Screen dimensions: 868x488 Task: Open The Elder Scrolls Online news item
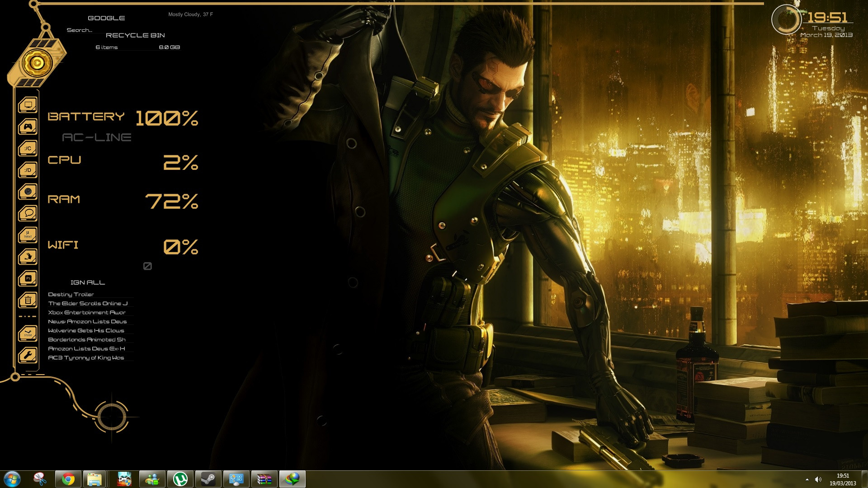pyautogui.click(x=88, y=304)
